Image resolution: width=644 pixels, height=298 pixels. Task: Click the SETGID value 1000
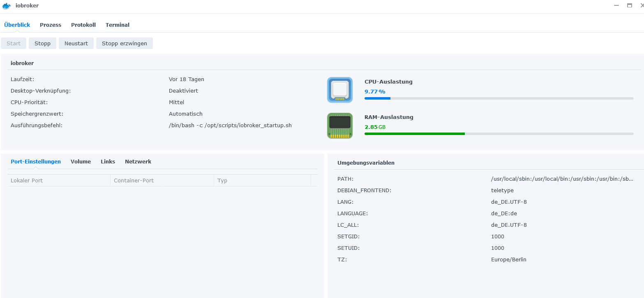[x=498, y=236]
